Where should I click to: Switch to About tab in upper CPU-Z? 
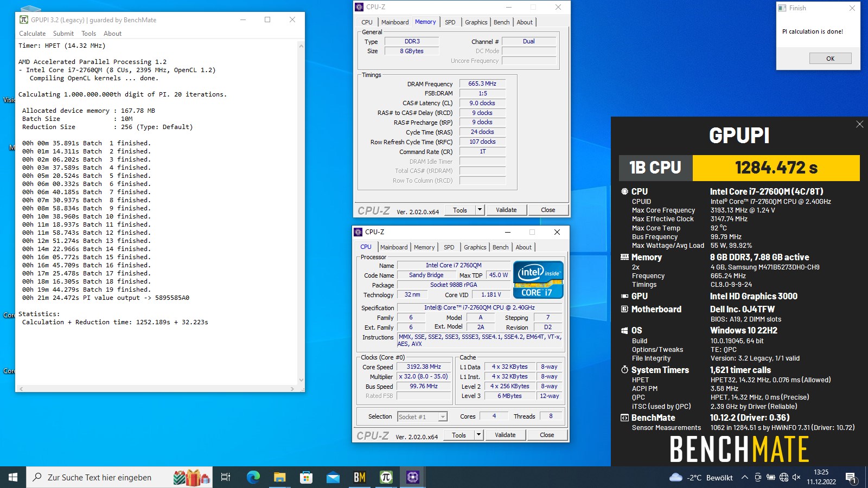[x=525, y=22]
